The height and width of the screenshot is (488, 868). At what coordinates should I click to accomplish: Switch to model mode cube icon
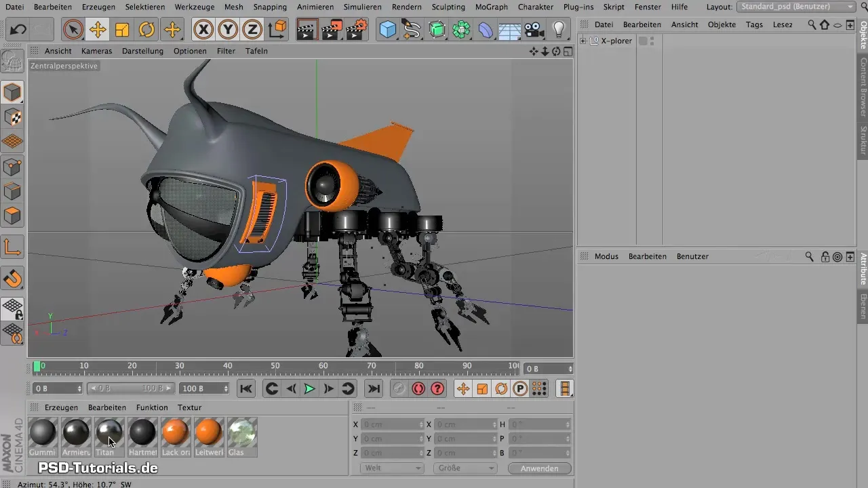point(13,92)
